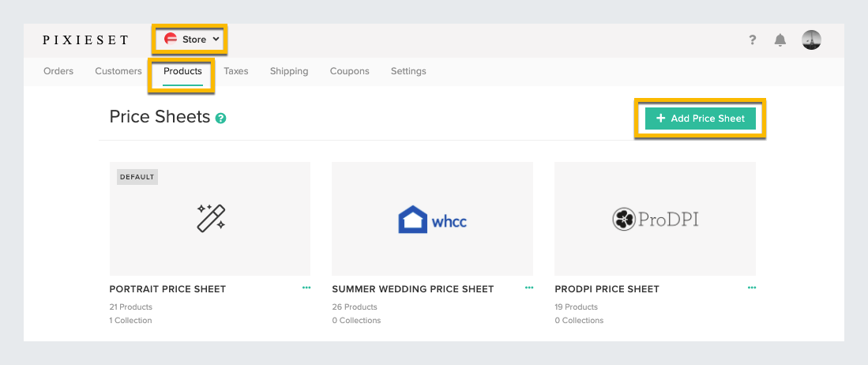
Task: Open Summer Wedding Price Sheet options ellipsis
Action: coord(529,288)
